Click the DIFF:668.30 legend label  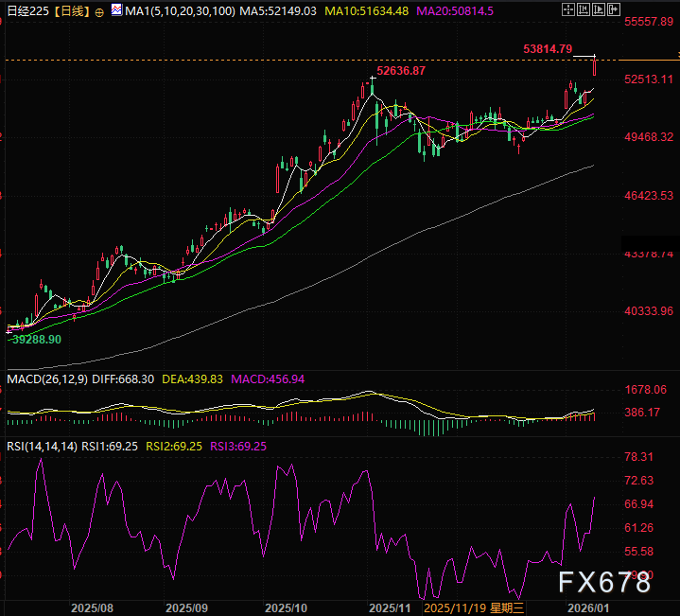pyautogui.click(x=122, y=378)
